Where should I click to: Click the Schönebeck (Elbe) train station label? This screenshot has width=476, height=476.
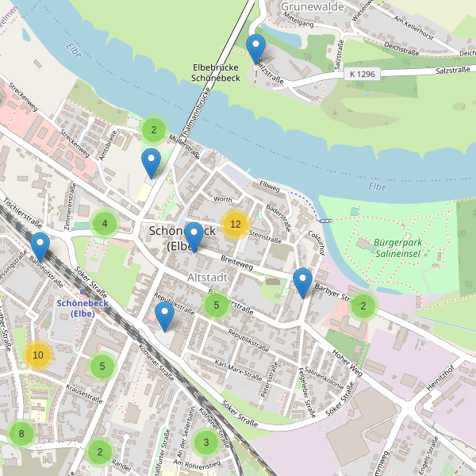point(83,308)
